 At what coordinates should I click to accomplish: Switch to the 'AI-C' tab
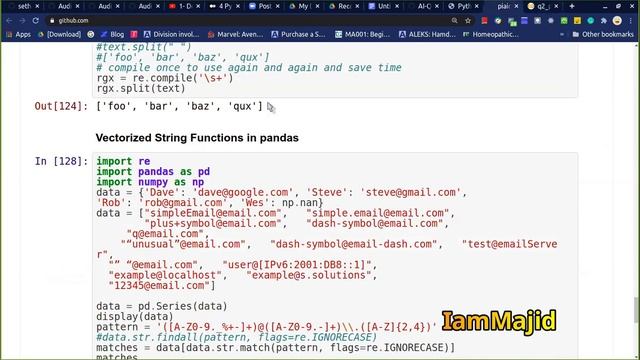(x=422, y=6)
